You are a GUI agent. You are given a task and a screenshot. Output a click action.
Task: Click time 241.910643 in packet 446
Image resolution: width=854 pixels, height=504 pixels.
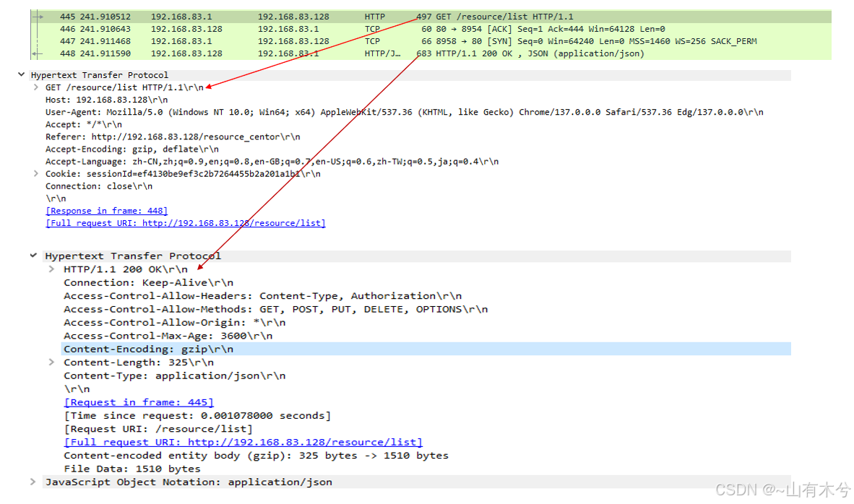coord(105,29)
